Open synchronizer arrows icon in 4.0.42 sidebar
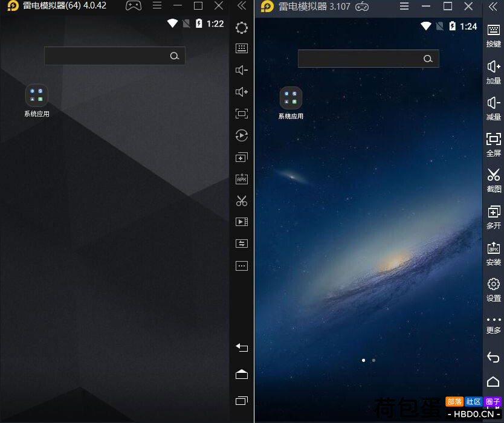This screenshot has height=423, width=504. [241, 244]
